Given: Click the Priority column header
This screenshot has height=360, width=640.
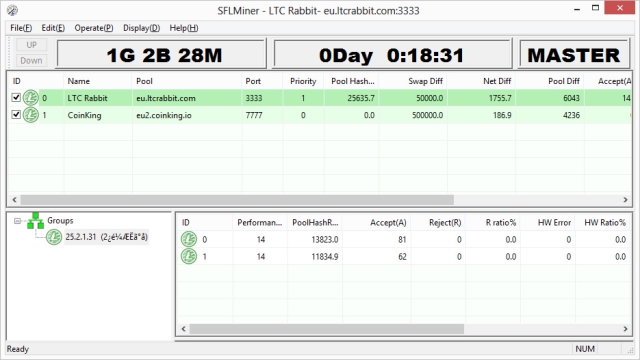Looking at the screenshot, I should 303,81.
